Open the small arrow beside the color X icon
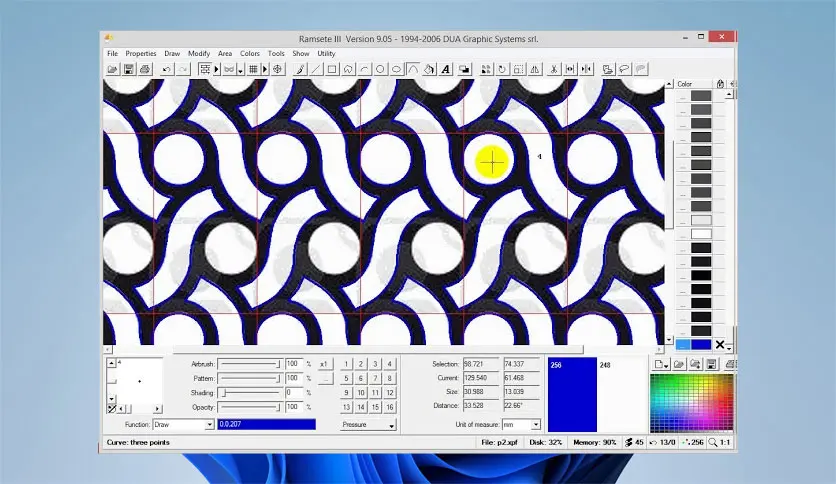The image size is (836, 484). pyautogui.click(x=729, y=348)
